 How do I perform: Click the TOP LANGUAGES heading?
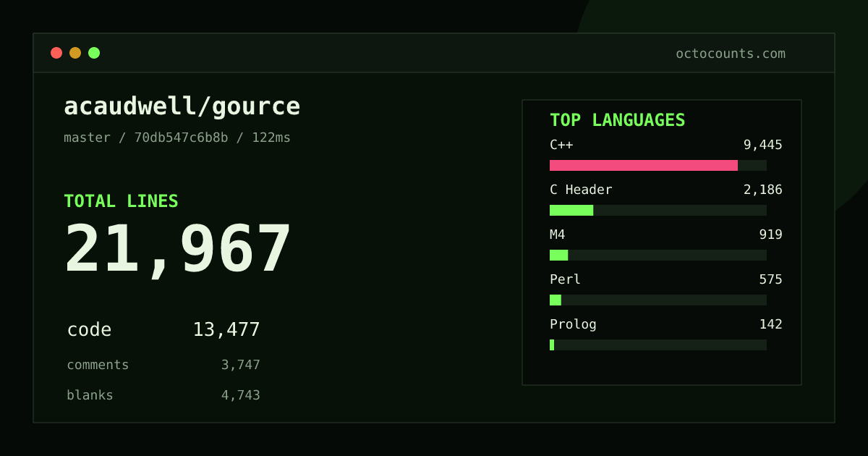(x=618, y=120)
